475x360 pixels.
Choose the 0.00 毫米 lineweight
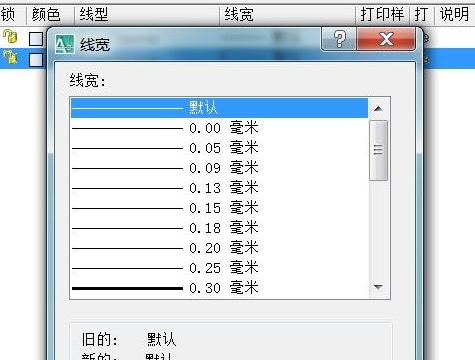[x=219, y=128]
